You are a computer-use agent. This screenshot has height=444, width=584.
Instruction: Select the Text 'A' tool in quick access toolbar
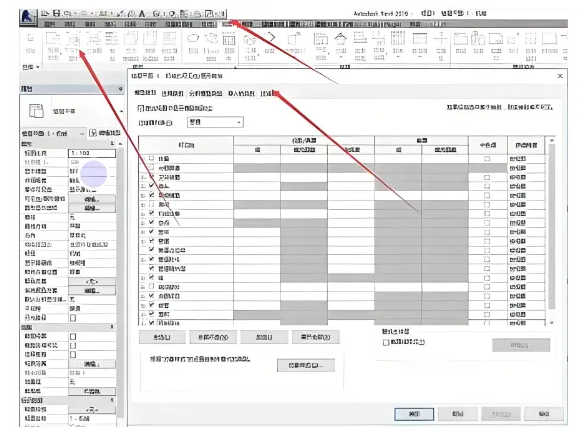tap(142, 14)
